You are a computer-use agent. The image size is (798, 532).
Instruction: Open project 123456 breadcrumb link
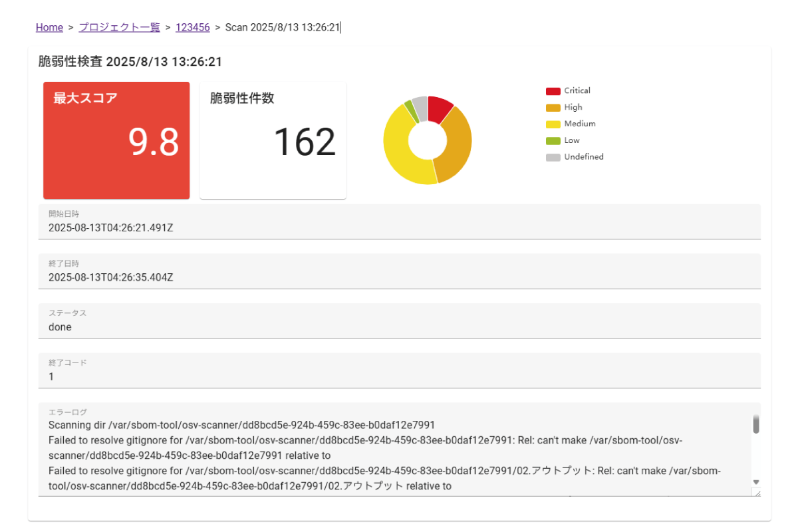tap(192, 27)
